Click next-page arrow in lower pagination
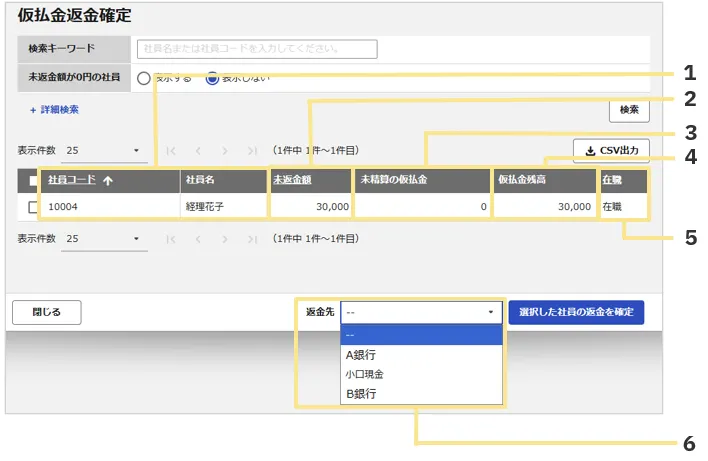This screenshot has width=708, height=461. [225, 240]
